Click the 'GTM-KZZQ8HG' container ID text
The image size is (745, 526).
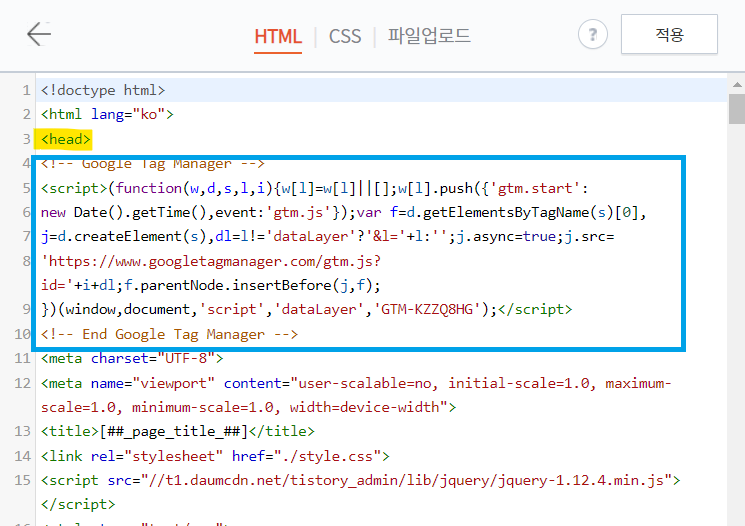click(428, 310)
